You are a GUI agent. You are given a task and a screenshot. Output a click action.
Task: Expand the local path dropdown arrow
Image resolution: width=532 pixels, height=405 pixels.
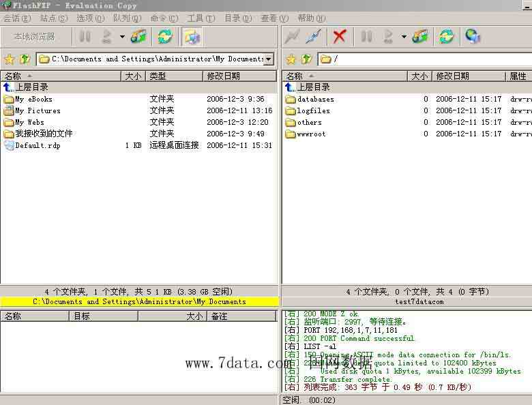click(268, 59)
